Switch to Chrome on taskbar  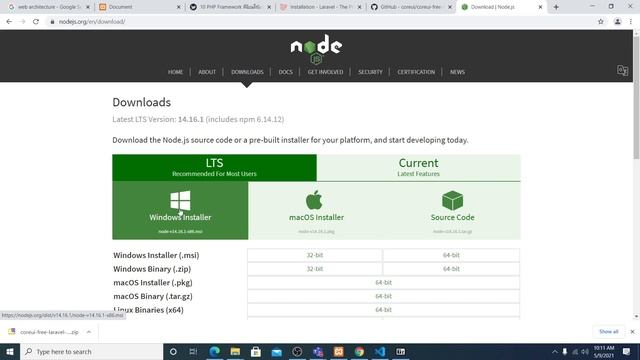[x=359, y=351]
